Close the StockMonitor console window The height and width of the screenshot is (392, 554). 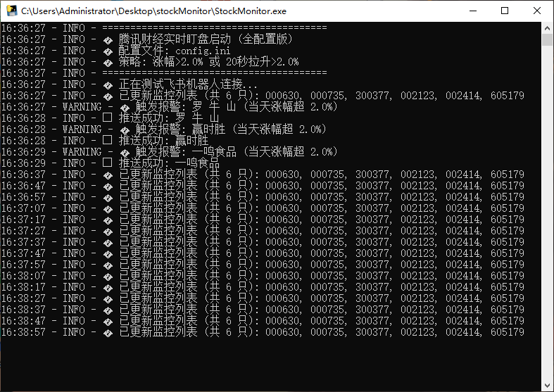[x=537, y=11]
